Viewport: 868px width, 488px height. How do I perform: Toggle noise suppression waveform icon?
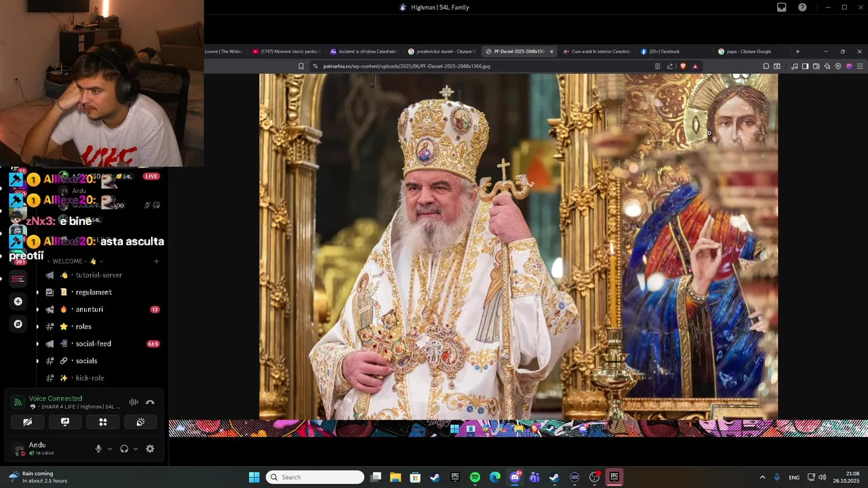tap(134, 403)
